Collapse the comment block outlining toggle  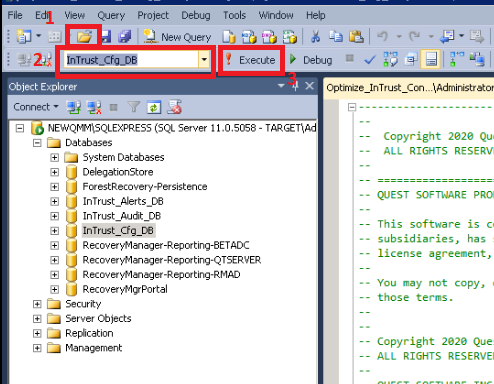point(352,107)
